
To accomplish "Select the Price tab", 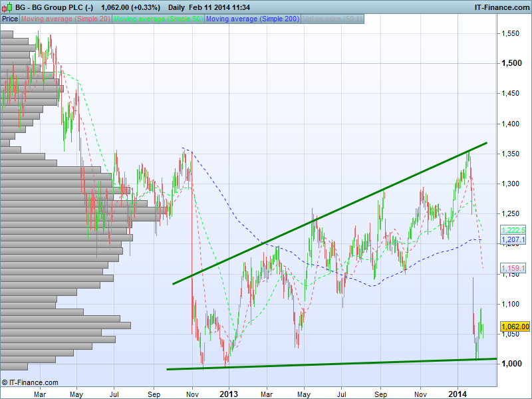I will pyautogui.click(x=9, y=19).
